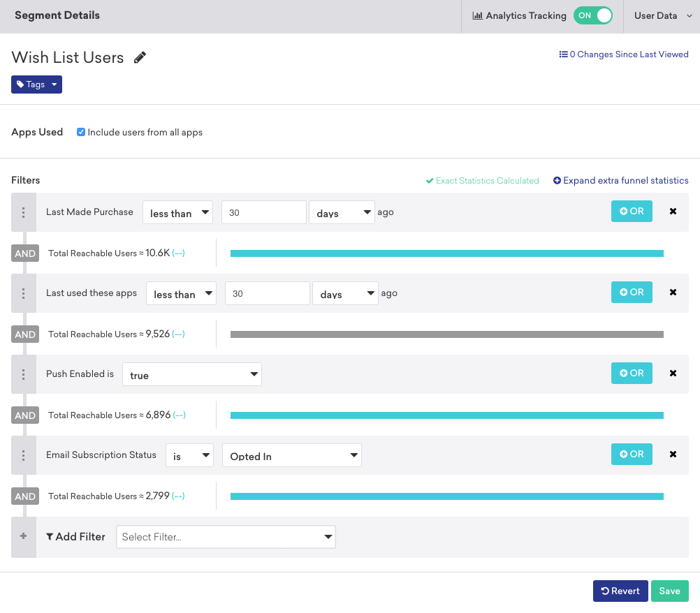700x613 pixels.
Task: Click the Apps Used label
Action: 37,132
